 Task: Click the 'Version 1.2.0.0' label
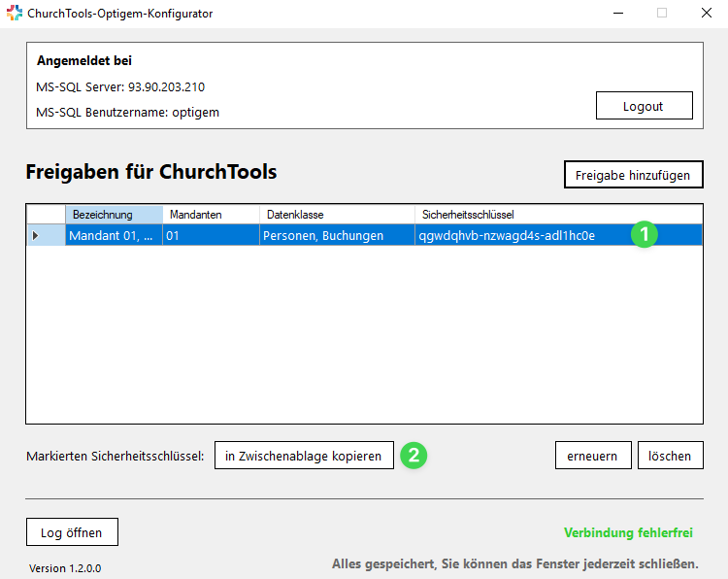(65, 568)
